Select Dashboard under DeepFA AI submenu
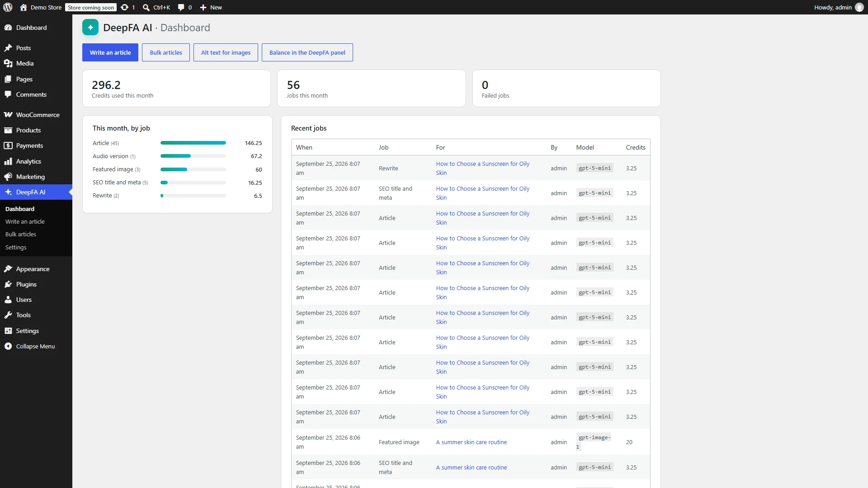This screenshot has height=488, width=868. pyautogui.click(x=20, y=209)
